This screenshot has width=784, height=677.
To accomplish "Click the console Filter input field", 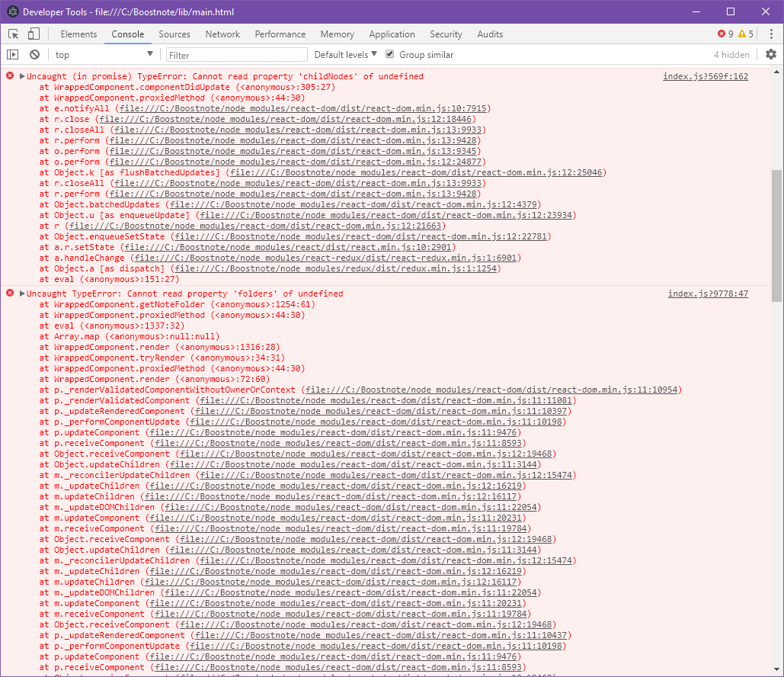I will (236, 54).
